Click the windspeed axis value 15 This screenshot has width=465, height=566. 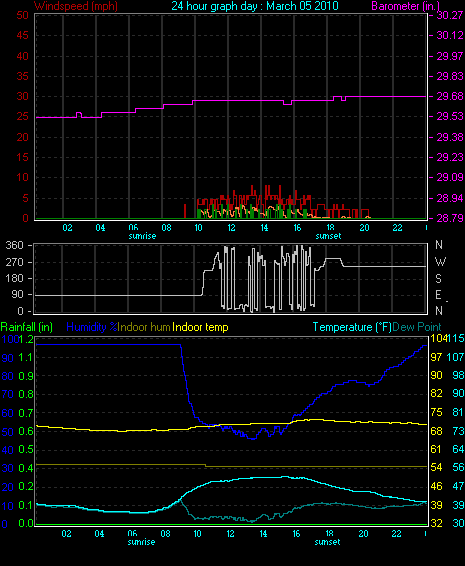[x=22, y=157]
